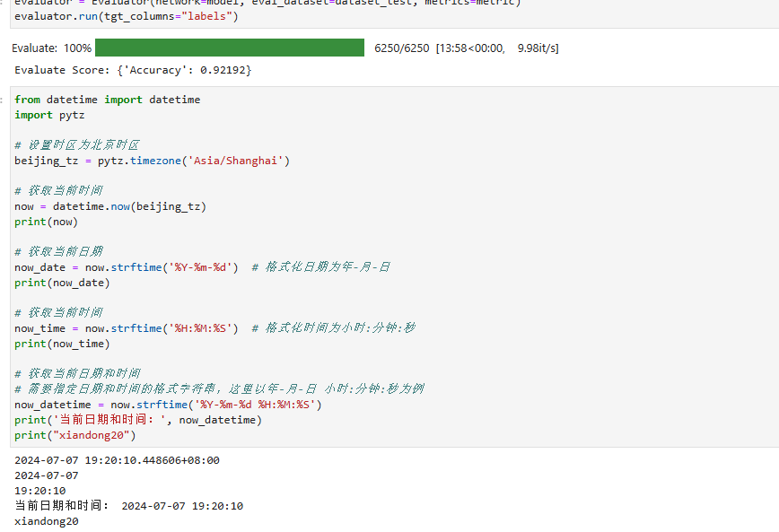Click the 'print(now_time)' line
779x532 pixels.
(x=62, y=344)
